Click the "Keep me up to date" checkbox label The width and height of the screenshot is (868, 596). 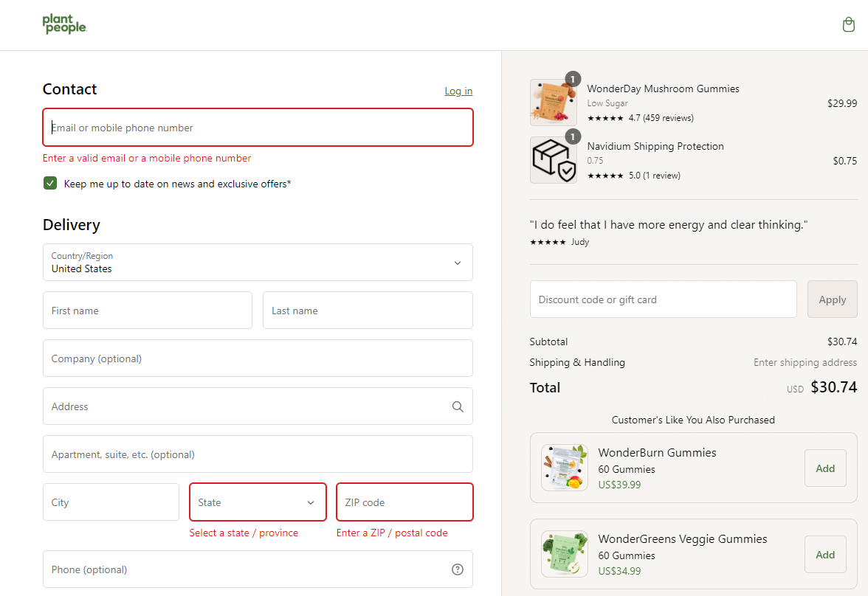tap(177, 184)
